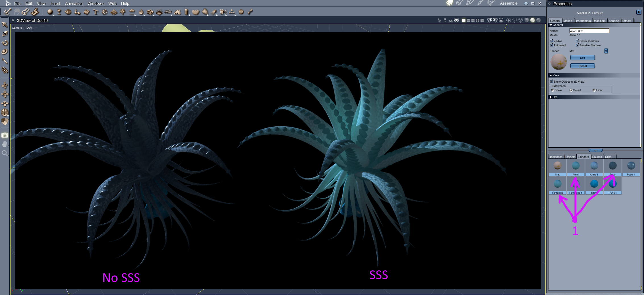Click the light insert icon

tap(214, 12)
